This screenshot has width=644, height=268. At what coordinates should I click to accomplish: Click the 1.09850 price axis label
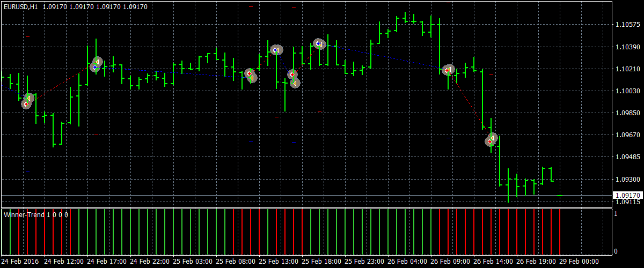click(627, 113)
